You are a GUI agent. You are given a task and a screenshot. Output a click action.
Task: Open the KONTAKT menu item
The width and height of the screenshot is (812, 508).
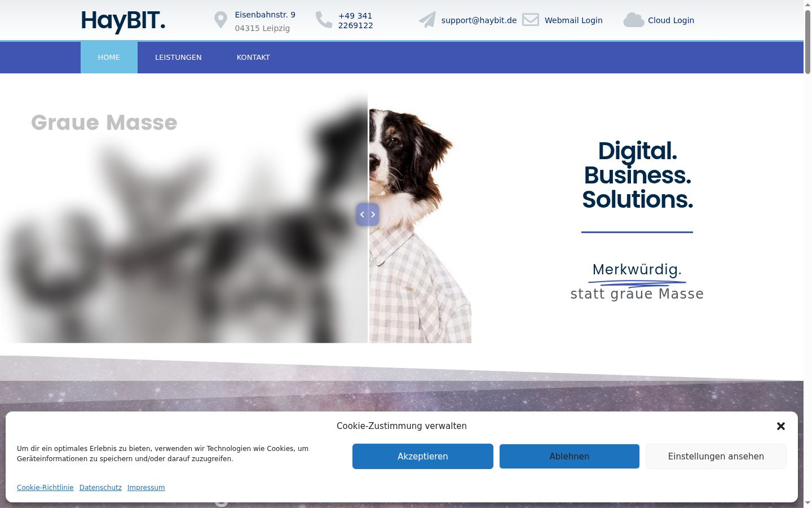[x=253, y=57]
